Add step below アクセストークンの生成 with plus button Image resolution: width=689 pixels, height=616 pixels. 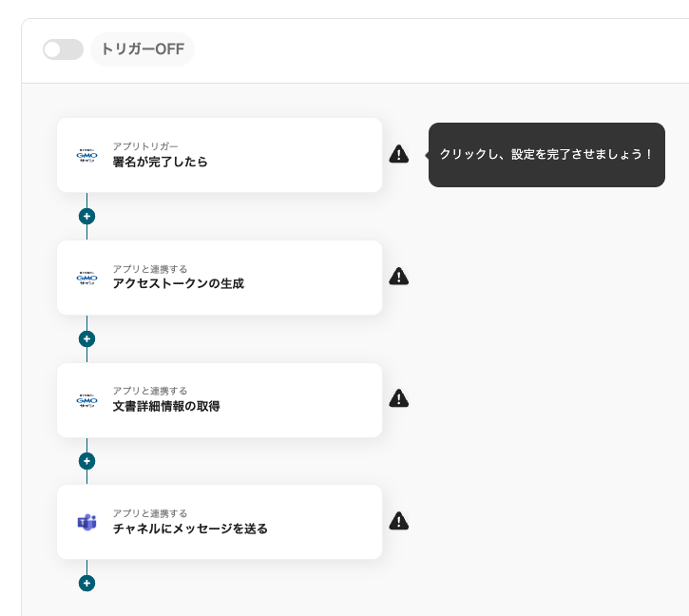click(x=86, y=338)
